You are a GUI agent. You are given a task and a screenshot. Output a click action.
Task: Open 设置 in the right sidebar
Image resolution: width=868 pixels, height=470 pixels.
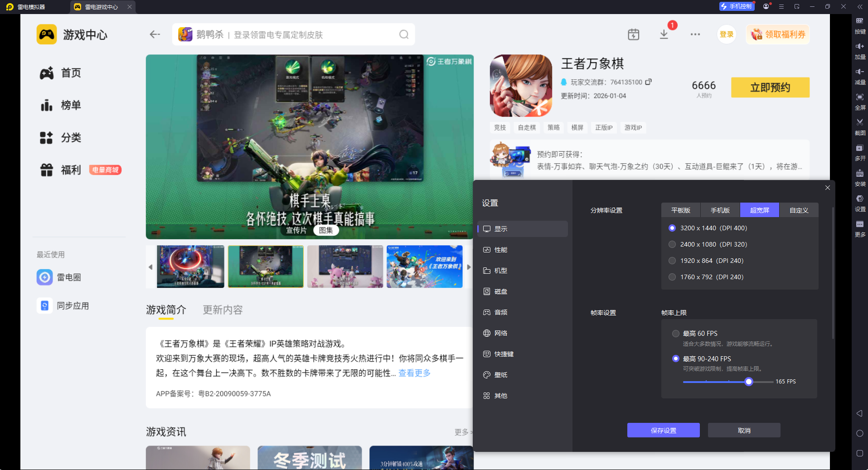[x=860, y=203]
